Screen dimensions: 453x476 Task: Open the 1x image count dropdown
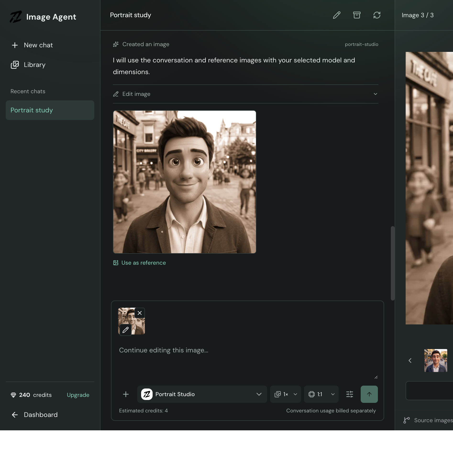pos(285,394)
